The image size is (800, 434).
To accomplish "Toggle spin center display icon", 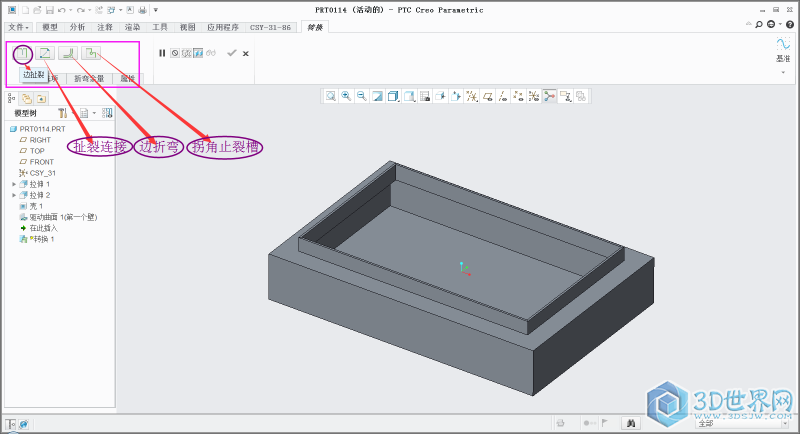I will (549, 96).
